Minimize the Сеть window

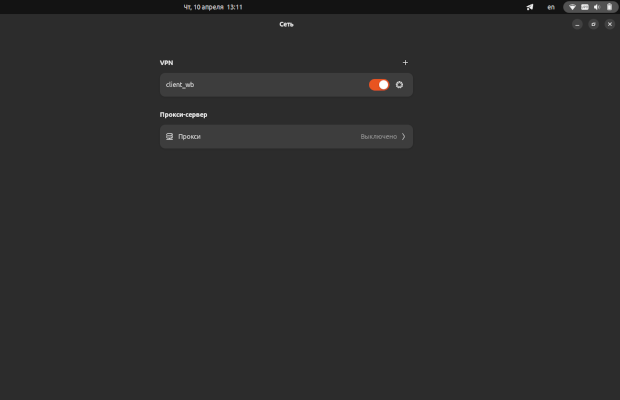tap(577, 24)
